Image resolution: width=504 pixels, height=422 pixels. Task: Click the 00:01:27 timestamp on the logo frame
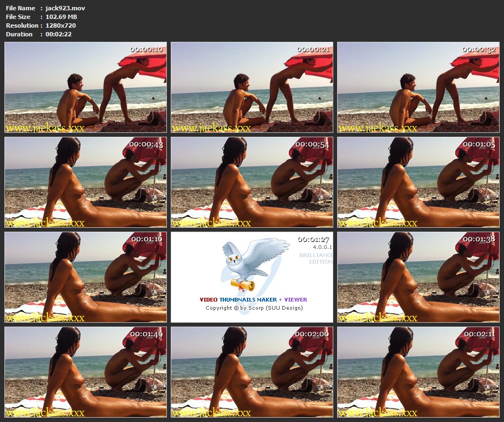[x=314, y=239]
